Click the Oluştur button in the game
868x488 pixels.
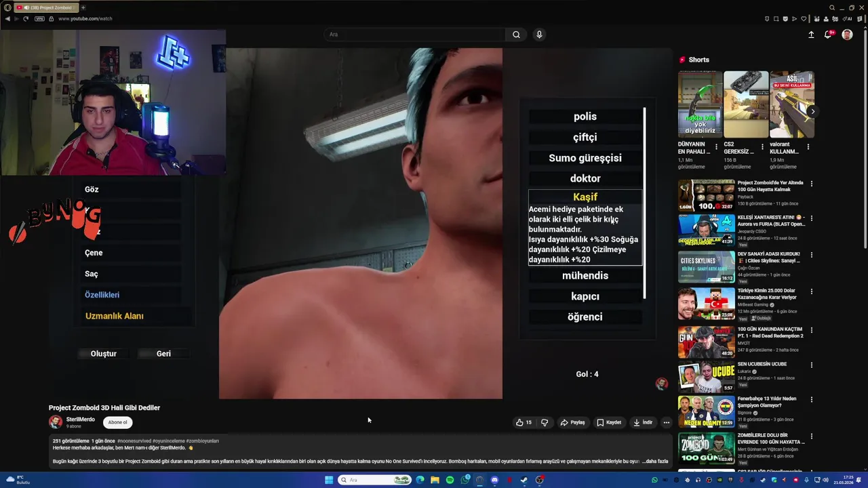coord(103,354)
